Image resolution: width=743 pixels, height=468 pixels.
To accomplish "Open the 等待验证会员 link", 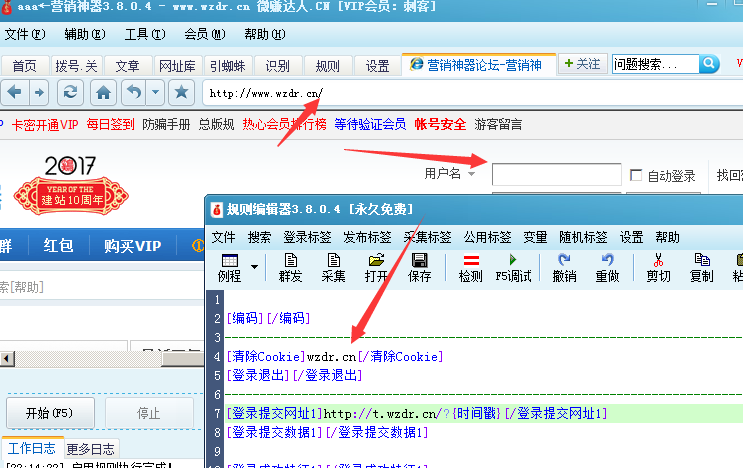I will 370,125.
